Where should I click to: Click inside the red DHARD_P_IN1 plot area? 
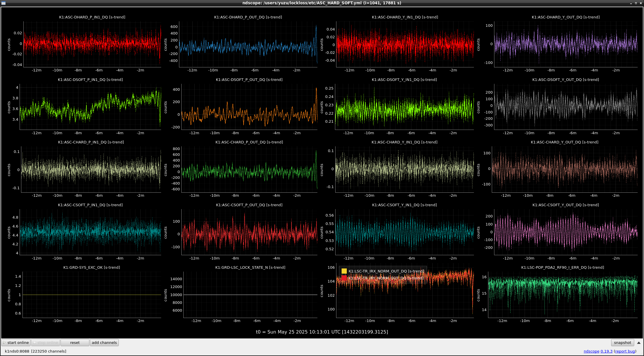[92, 44]
